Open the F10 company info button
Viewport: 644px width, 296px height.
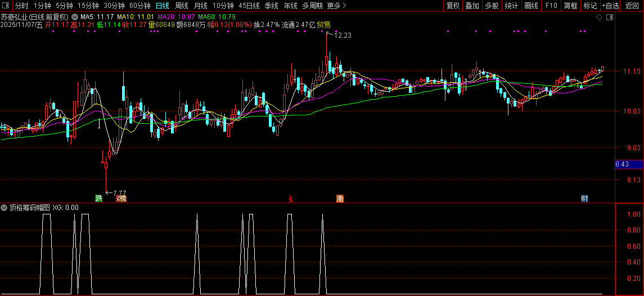pyautogui.click(x=551, y=6)
